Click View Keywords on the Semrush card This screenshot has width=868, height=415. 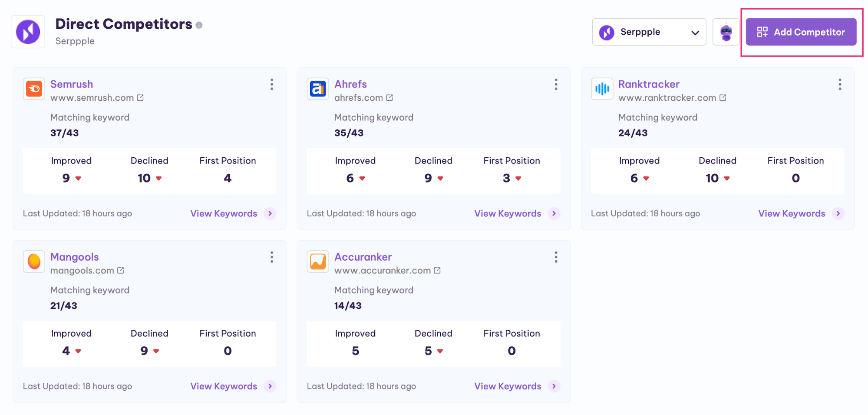[x=224, y=213]
